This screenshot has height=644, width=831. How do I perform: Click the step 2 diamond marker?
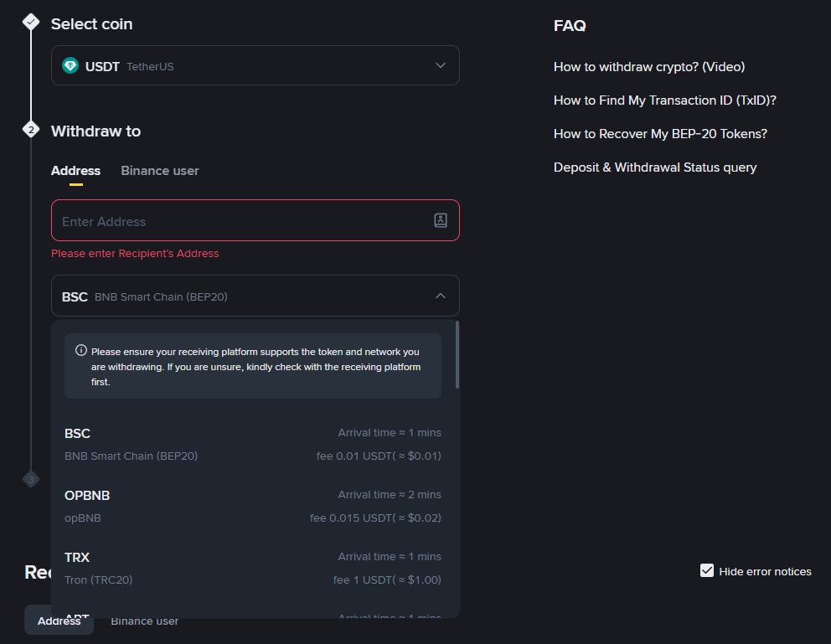tap(31, 130)
